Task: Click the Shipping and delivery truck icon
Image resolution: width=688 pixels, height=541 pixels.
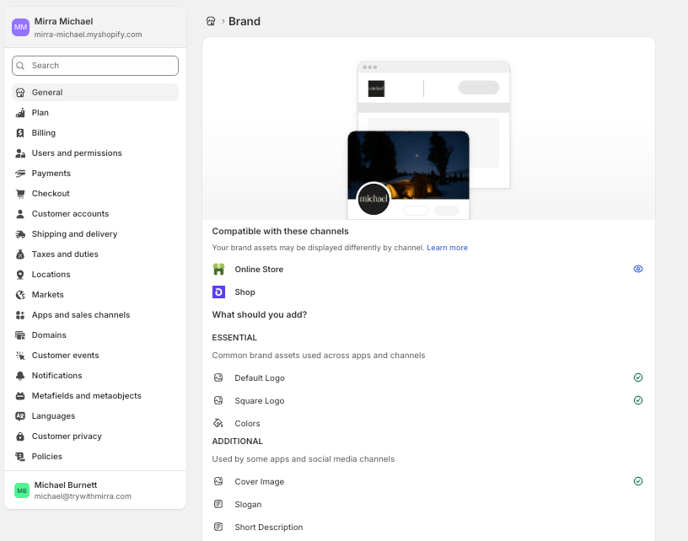Action: pyautogui.click(x=20, y=234)
